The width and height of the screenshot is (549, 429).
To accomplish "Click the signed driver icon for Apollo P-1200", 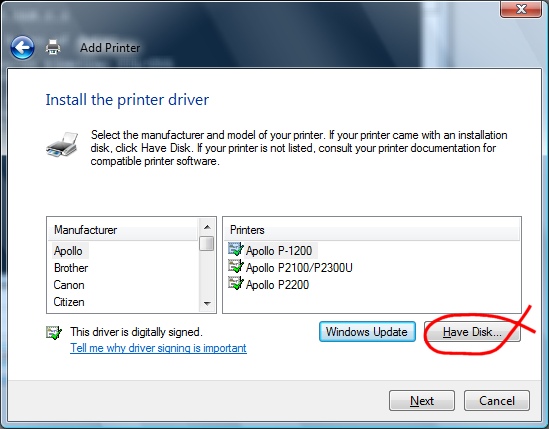I will tap(236, 250).
